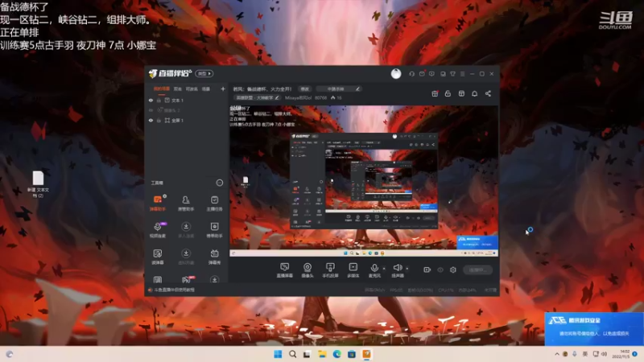Add 摄像头 camera source

pyautogui.click(x=308, y=270)
